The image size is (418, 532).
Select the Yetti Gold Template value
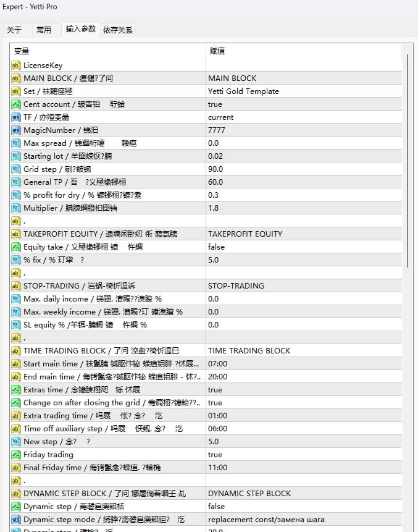[x=304, y=91]
